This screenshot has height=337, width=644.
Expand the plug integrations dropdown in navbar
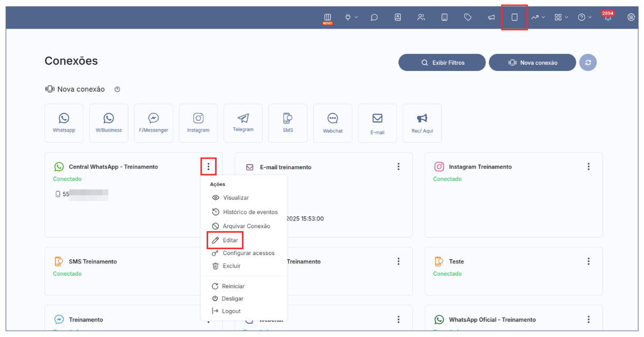click(351, 17)
